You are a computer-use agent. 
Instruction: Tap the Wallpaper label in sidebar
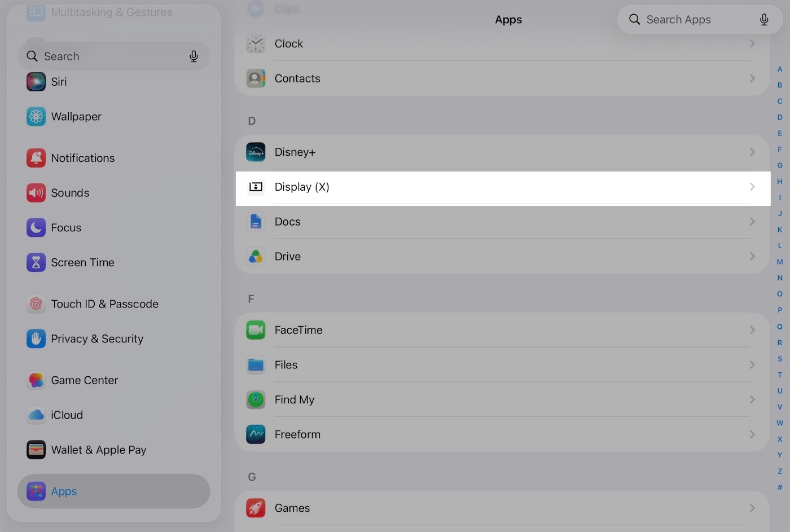76,117
